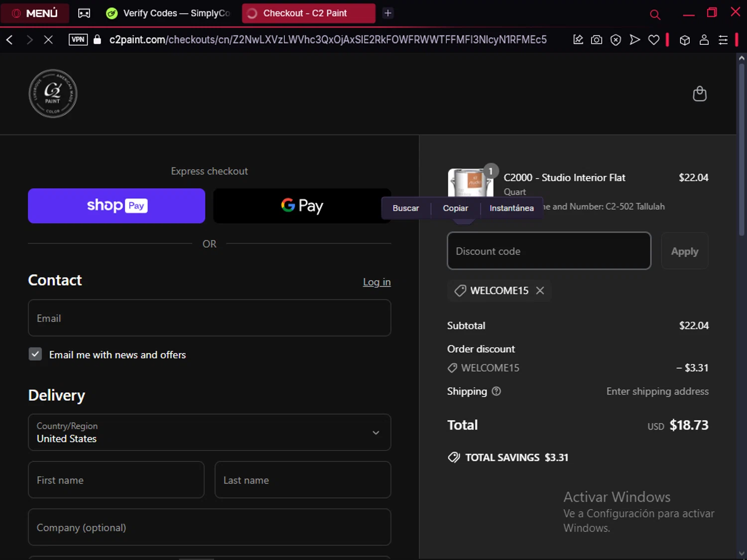Click the C2 Paint round logo
The image size is (747, 560).
53,94
